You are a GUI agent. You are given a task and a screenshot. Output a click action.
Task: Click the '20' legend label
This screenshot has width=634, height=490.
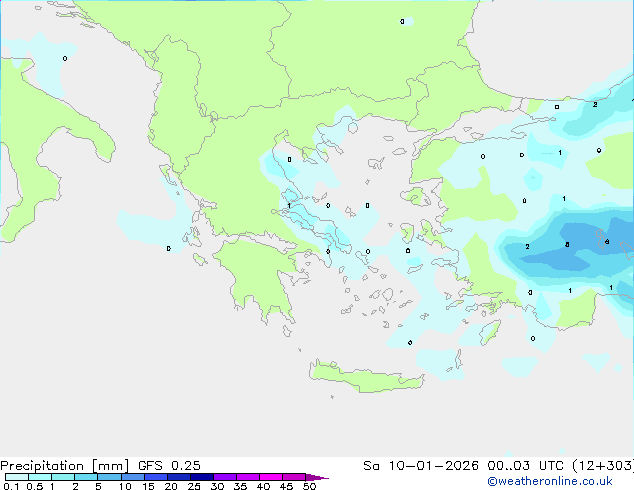tap(171, 486)
